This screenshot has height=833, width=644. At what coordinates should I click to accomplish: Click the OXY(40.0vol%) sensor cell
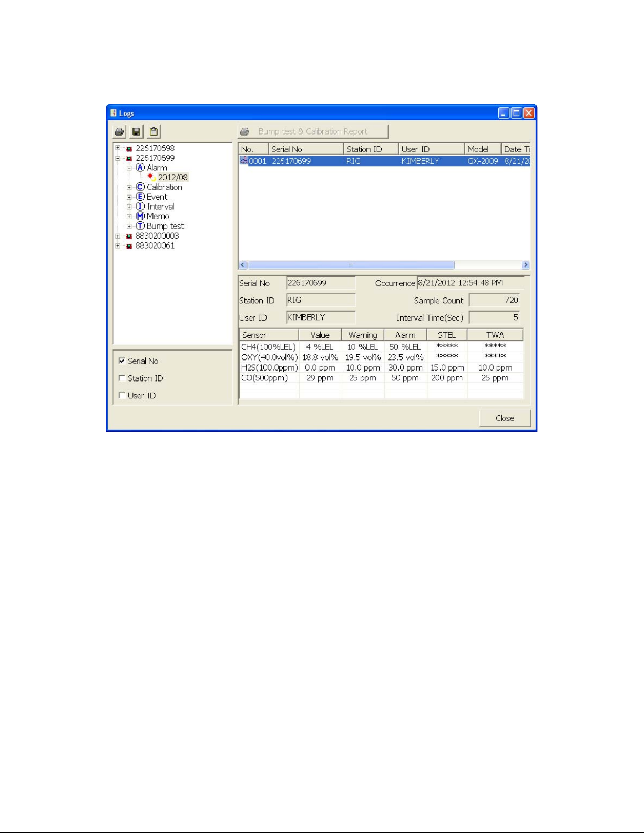(269, 357)
